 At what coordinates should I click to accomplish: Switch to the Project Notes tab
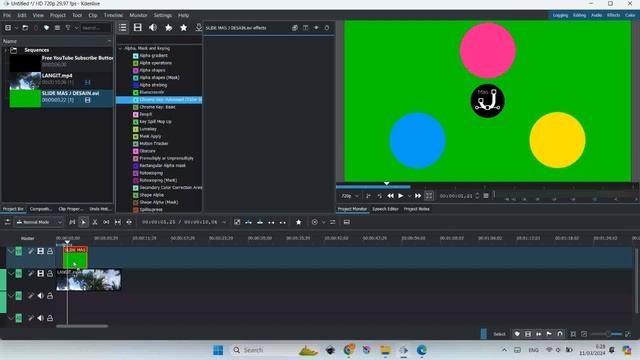(416, 209)
